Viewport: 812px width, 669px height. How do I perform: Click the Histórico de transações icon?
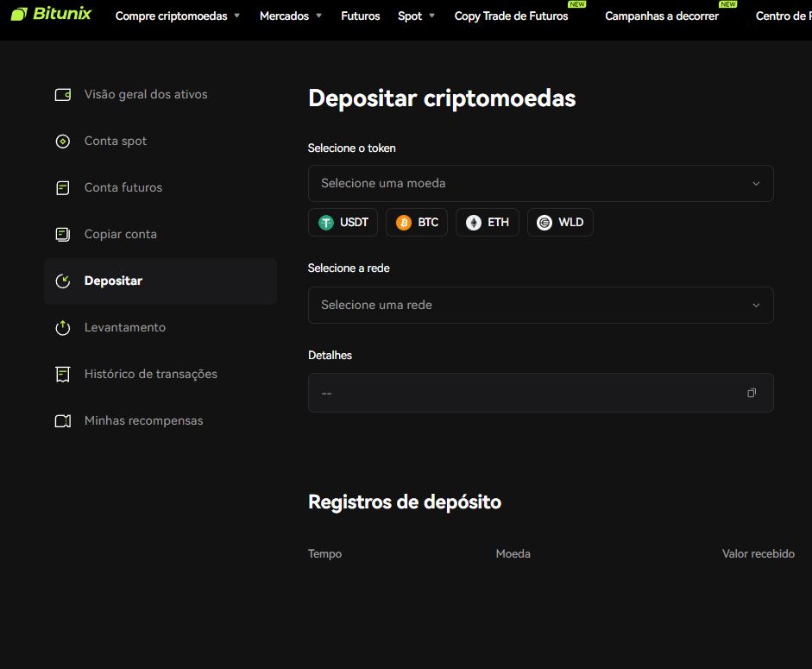[x=62, y=375]
